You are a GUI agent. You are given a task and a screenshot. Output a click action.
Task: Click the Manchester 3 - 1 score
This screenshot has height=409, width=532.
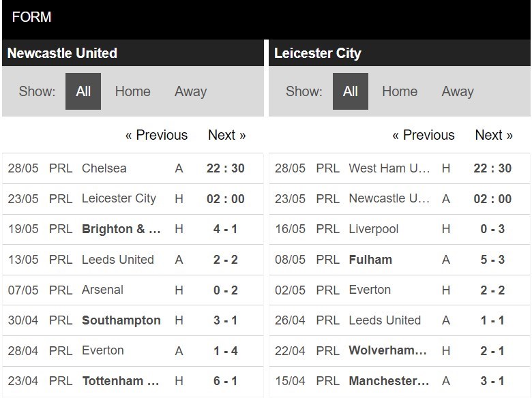pos(492,381)
